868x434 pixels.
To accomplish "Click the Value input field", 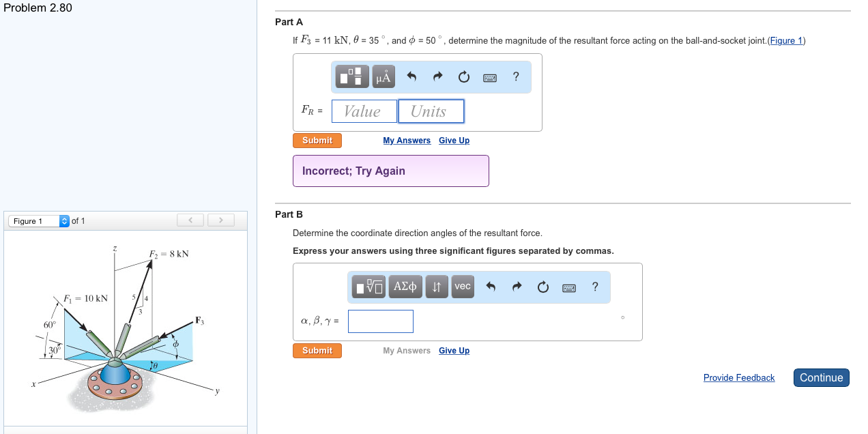I will point(364,111).
